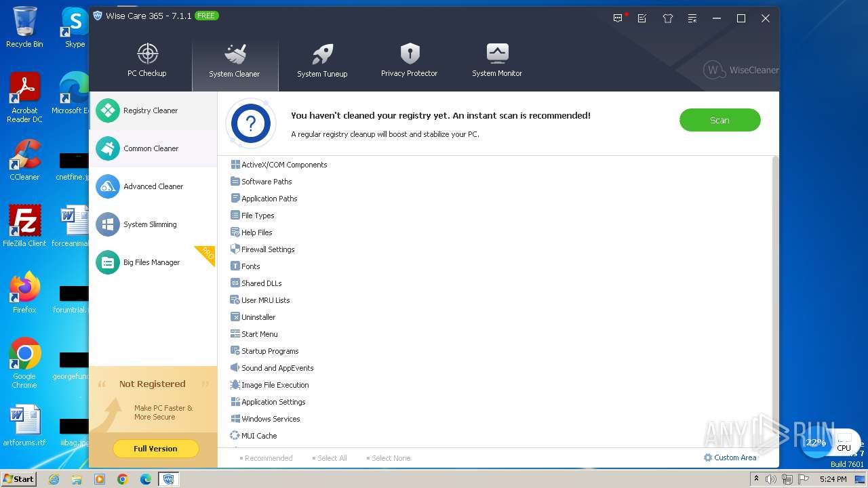Click the Application Settings icon
This screenshot has height=488, width=868.
click(235, 402)
